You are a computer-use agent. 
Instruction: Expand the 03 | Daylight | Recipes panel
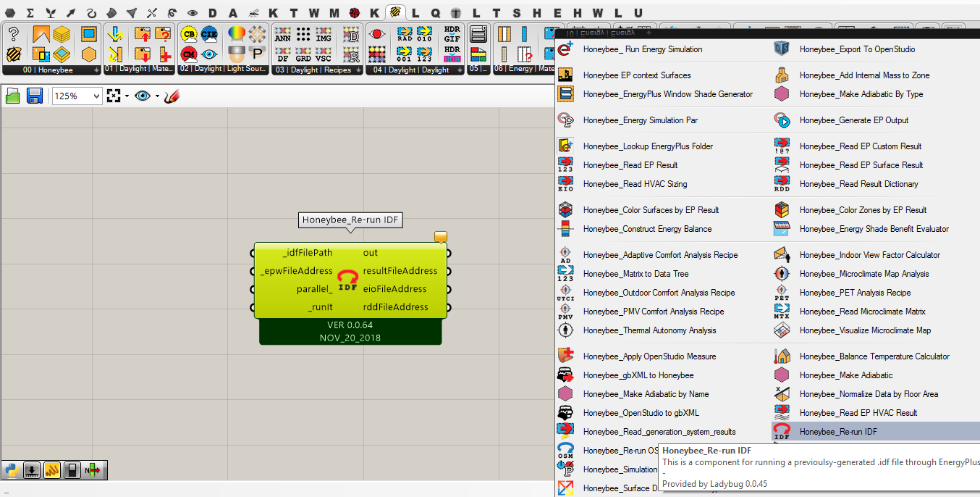(x=358, y=70)
